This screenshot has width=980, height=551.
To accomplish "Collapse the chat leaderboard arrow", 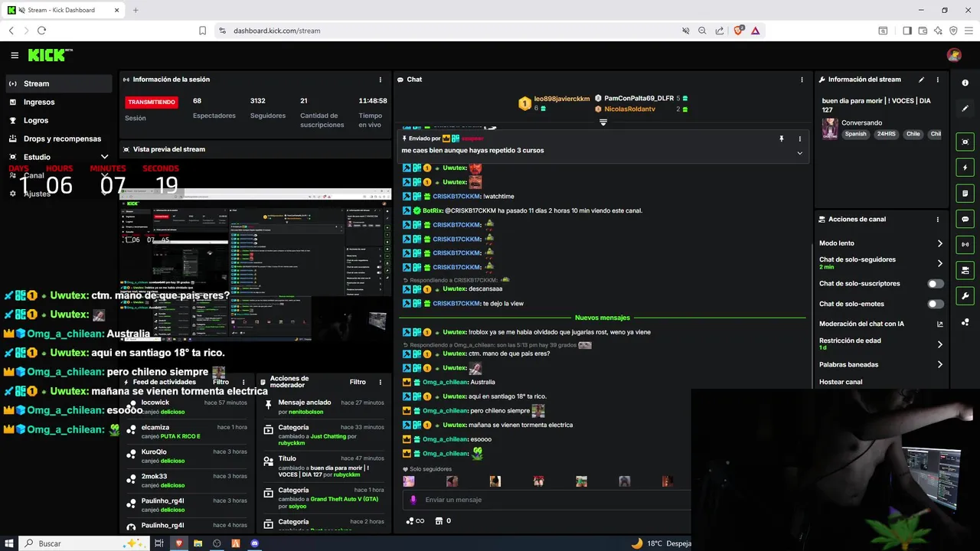I will [x=603, y=122].
